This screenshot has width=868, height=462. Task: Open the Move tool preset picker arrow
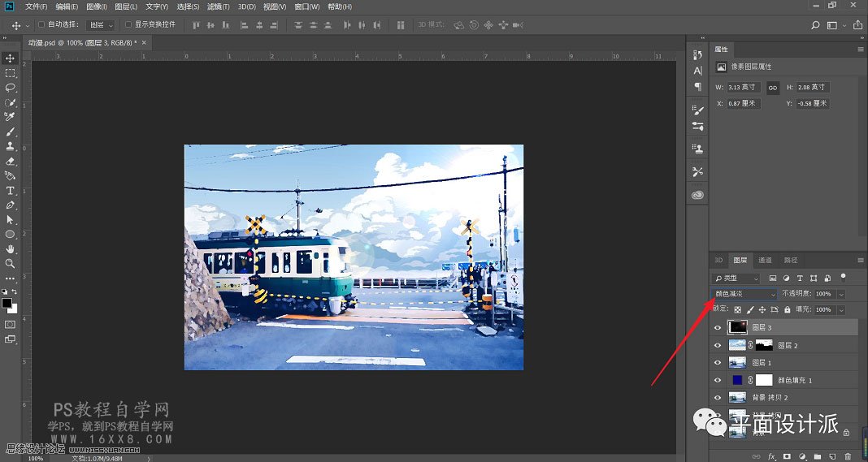(x=28, y=25)
